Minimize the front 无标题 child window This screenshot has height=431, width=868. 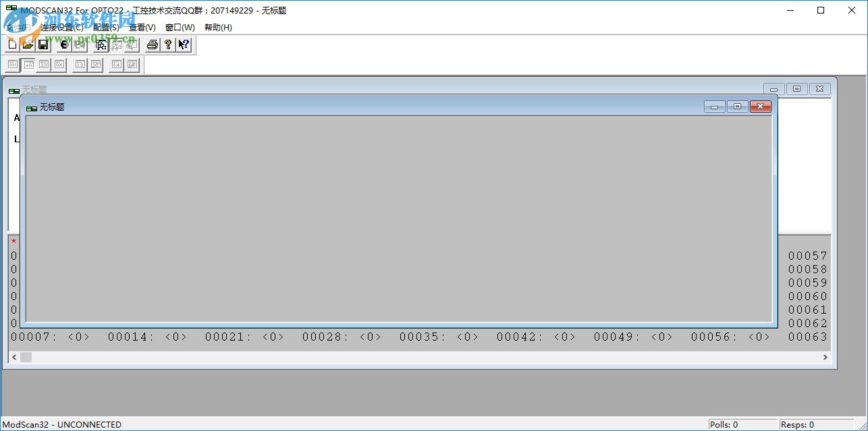tap(715, 107)
